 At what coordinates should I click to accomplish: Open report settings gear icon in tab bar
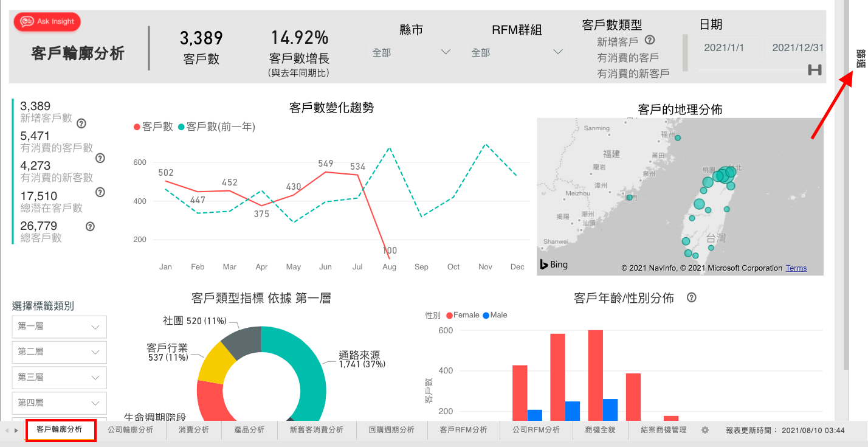pyautogui.click(x=705, y=430)
